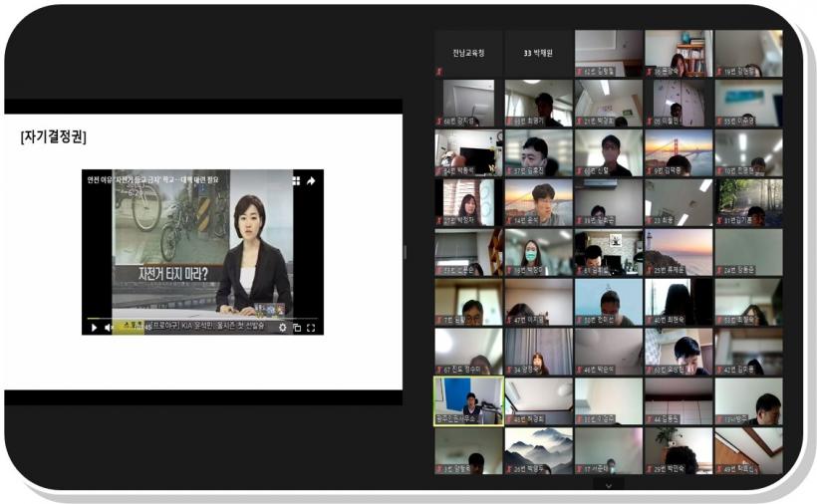Mute the video using the speaker icon

[109, 327]
